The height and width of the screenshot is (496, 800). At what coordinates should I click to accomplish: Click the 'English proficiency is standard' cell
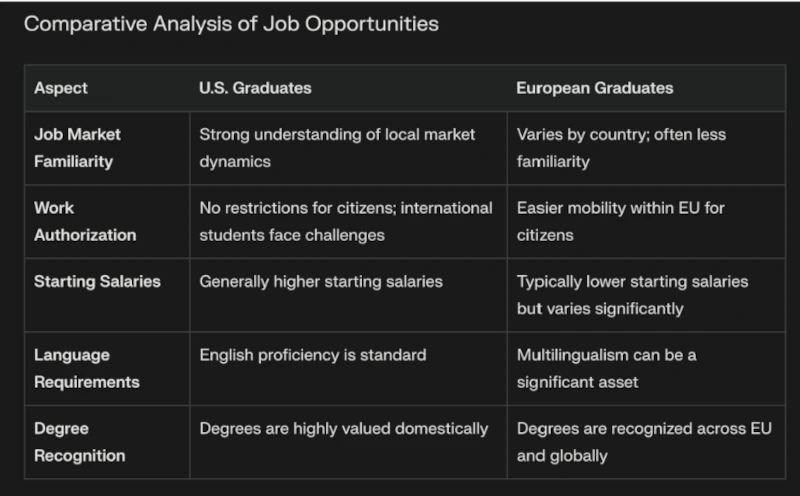pos(313,355)
